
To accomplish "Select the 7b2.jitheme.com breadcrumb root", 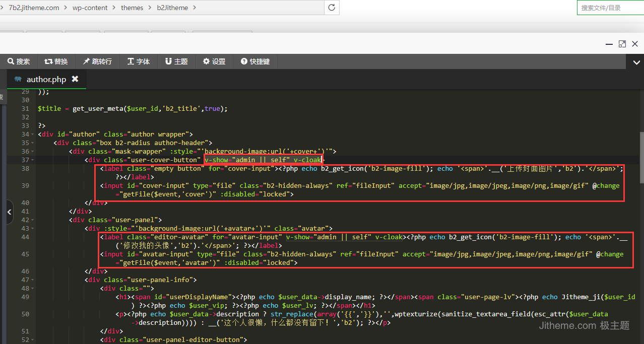I will 34,8.
